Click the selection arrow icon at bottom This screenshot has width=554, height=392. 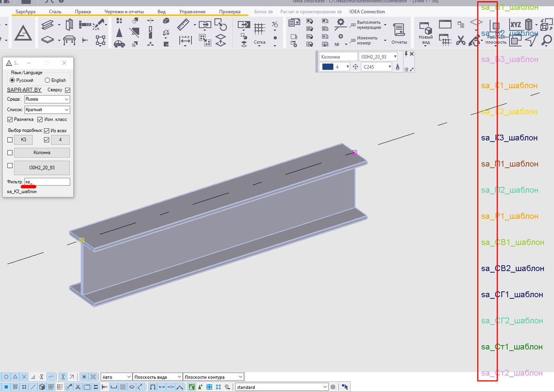(345, 387)
